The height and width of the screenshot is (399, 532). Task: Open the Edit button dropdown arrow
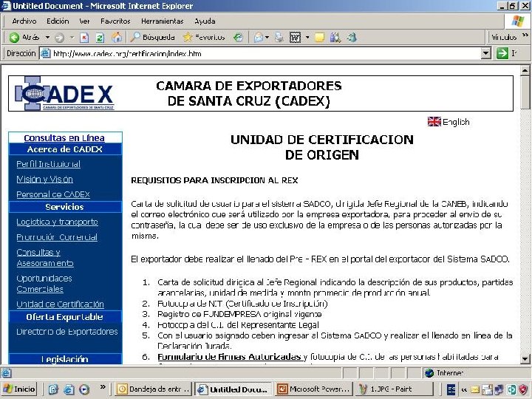tap(307, 38)
